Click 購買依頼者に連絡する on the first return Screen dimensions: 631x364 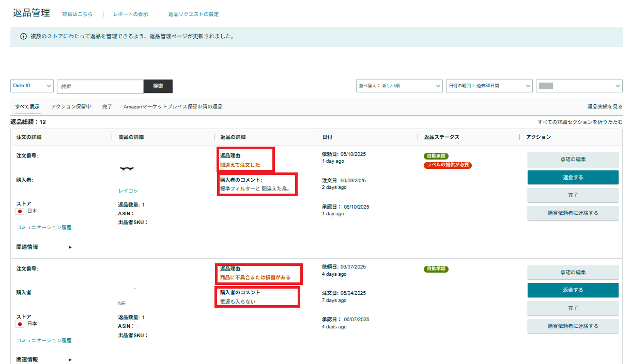tap(573, 213)
